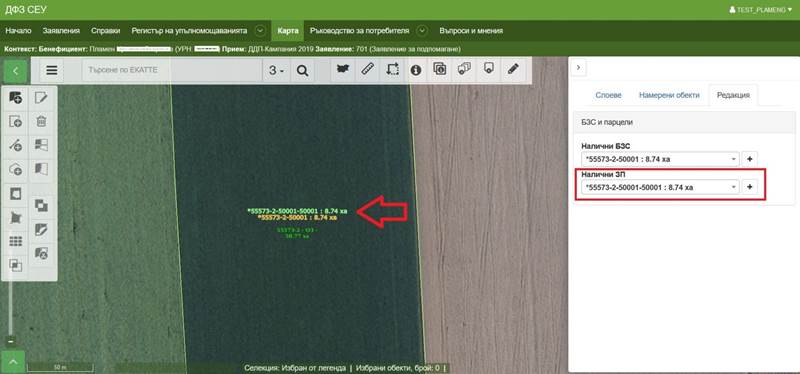The width and height of the screenshot is (800, 374).
Task: Open the Справки menu item
Action: [x=106, y=31]
